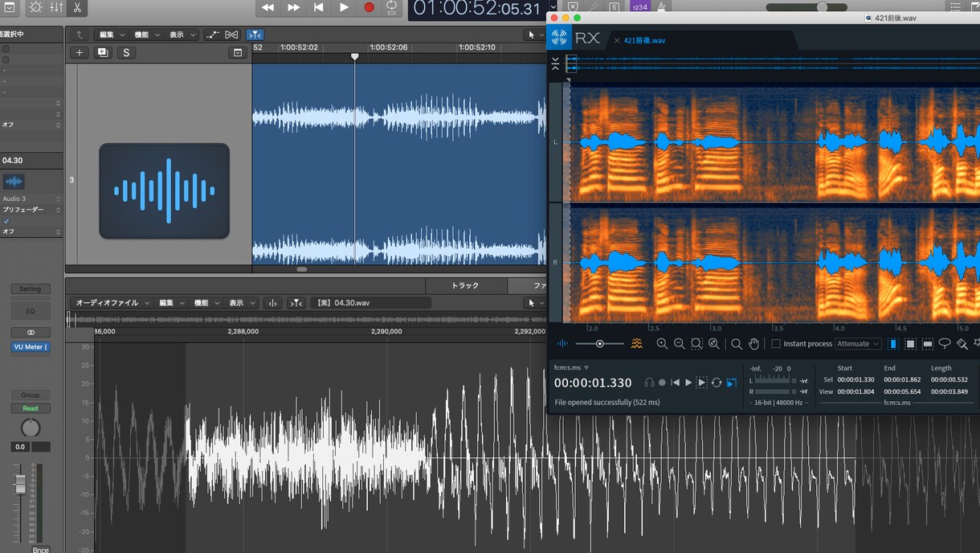
Task: Enable the Instant process checkbox in RX
Action: (x=776, y=344)
